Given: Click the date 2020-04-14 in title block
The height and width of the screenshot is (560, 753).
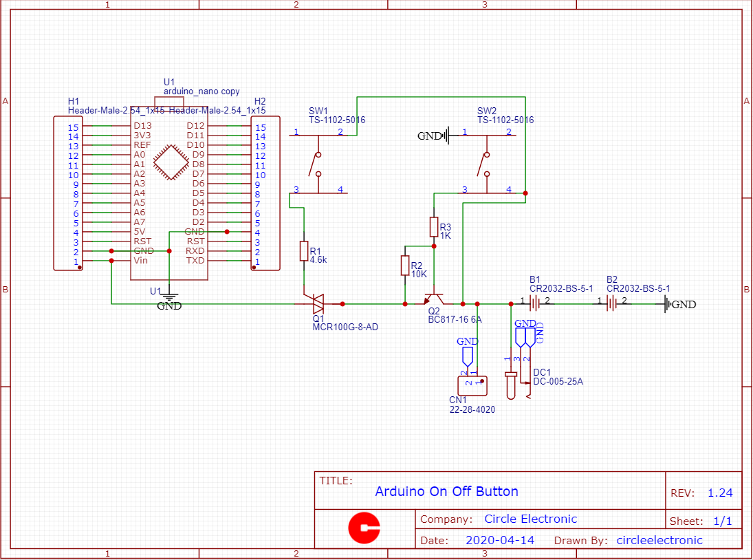Looking at the screenshot, I should [500, 540].
